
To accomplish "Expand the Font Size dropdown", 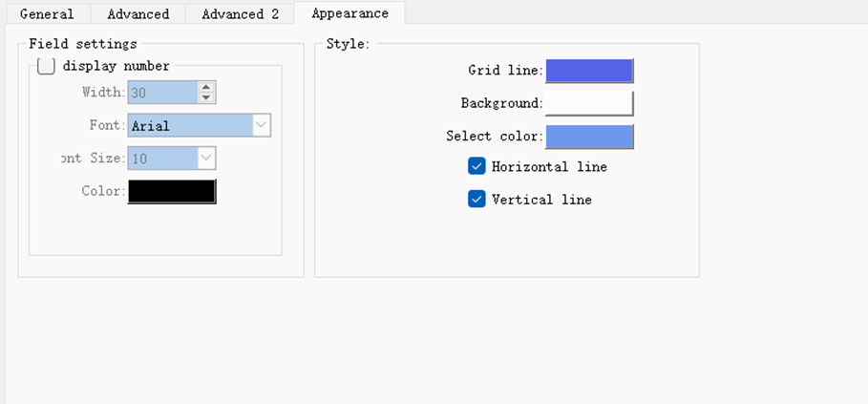I will pyautogui.click(x=206, y=158).
